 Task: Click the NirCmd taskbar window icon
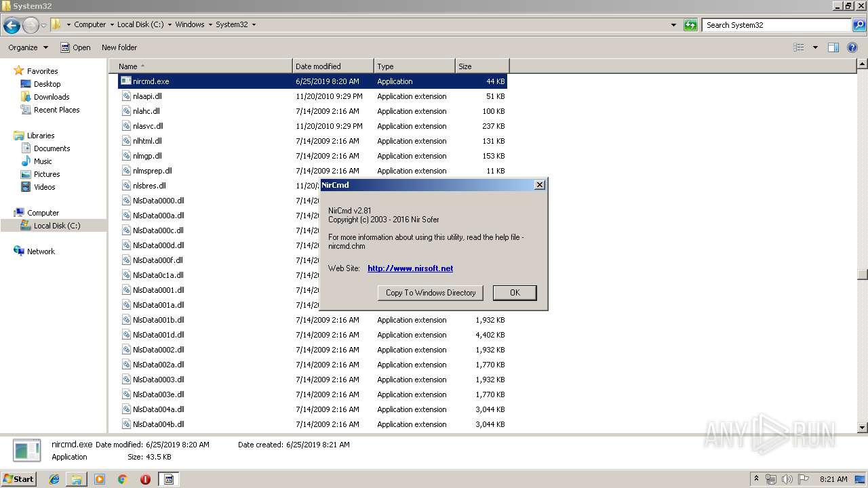pos(169,479)
